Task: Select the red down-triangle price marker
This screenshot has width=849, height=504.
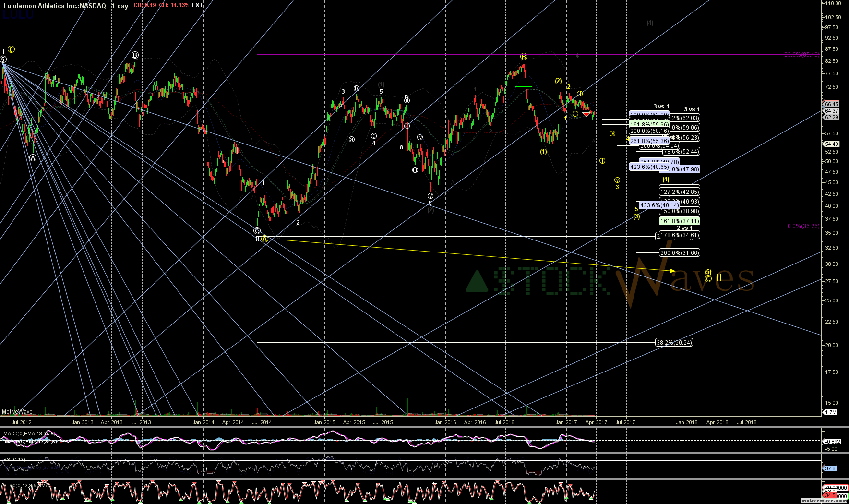Action: click(586, 114)
